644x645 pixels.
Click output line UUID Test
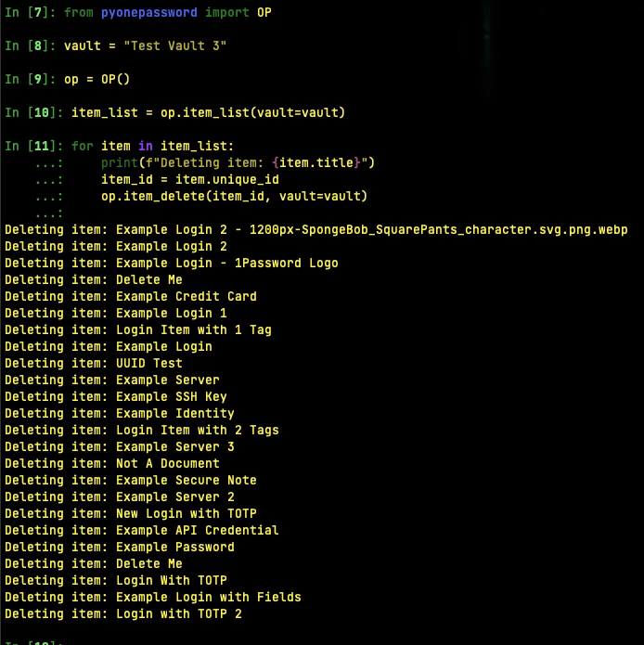[x=94, y=363]
